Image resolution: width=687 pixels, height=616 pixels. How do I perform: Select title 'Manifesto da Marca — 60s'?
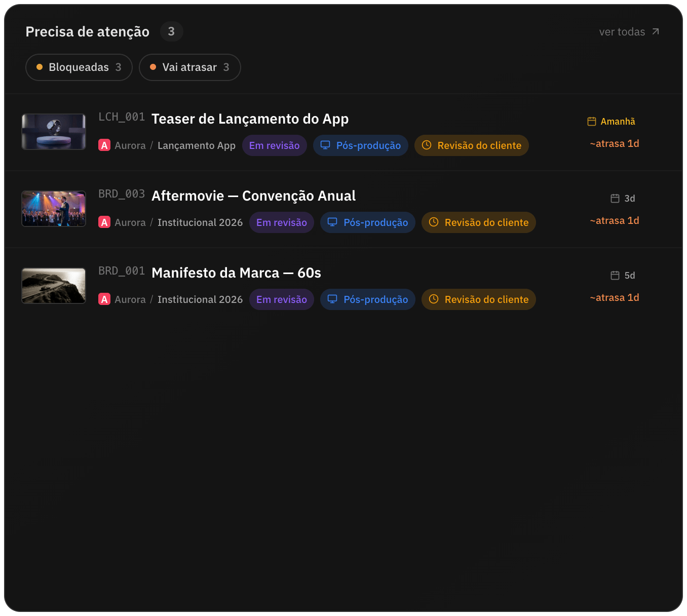[236, 273]
